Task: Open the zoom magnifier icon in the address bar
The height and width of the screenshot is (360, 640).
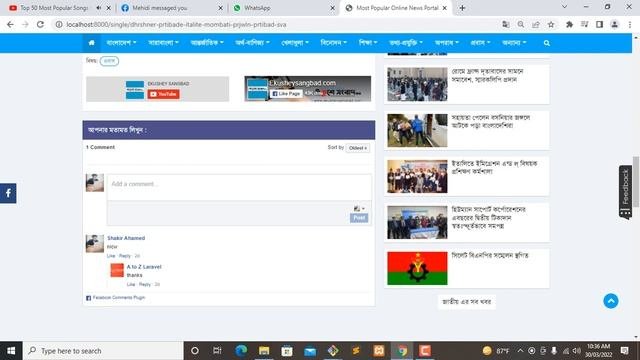Action: 521,24
